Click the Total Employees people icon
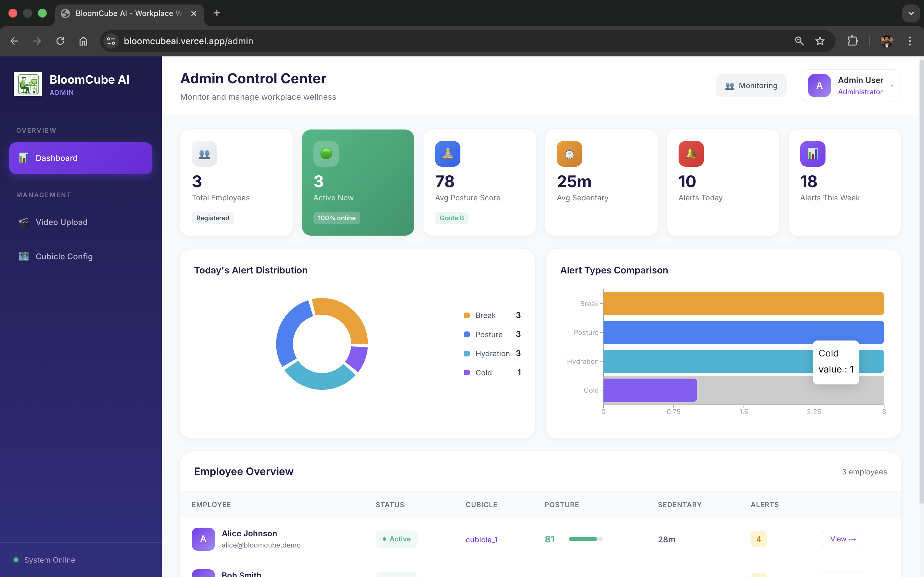Viewport: 924px width, 577px height. tap(204, 154)
